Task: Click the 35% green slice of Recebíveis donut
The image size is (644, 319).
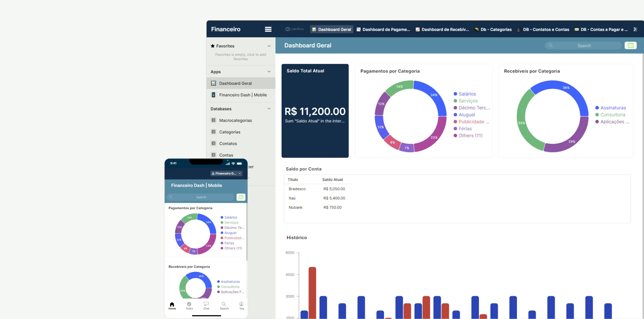Action: pos(521,123)
